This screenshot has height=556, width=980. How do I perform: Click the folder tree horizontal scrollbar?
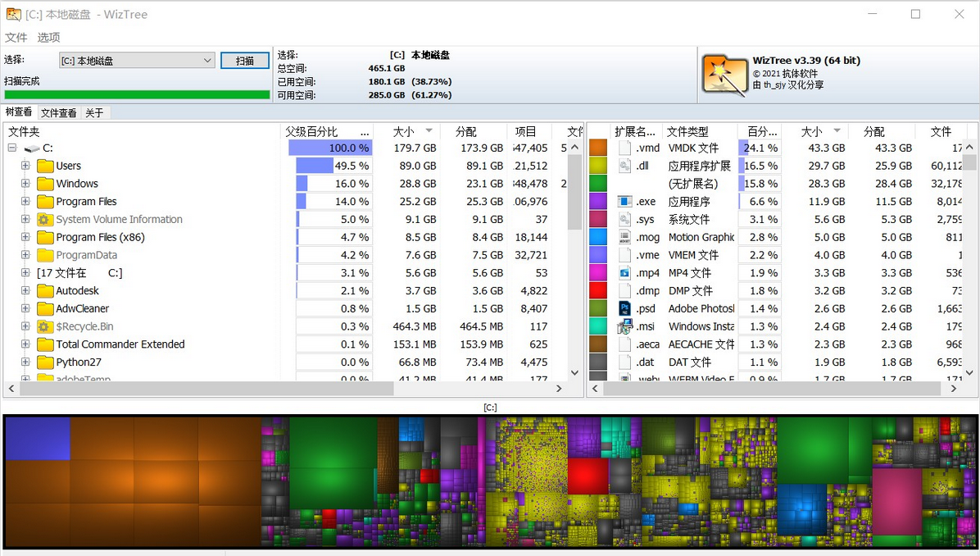206,389
